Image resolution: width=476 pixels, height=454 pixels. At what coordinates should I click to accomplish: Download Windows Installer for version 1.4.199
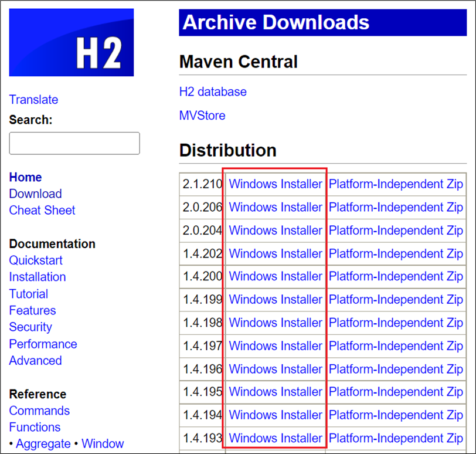pyautogui.click(x=276, y=299)
